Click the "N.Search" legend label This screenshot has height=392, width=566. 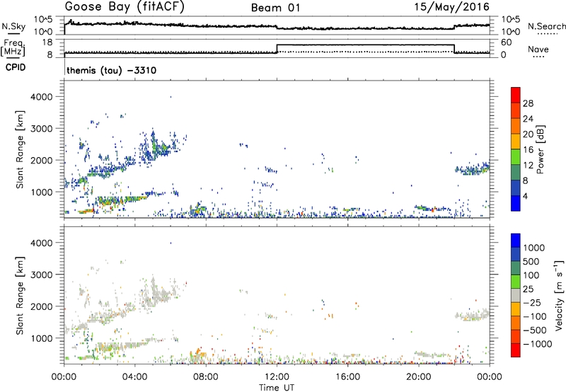point(547,26)
